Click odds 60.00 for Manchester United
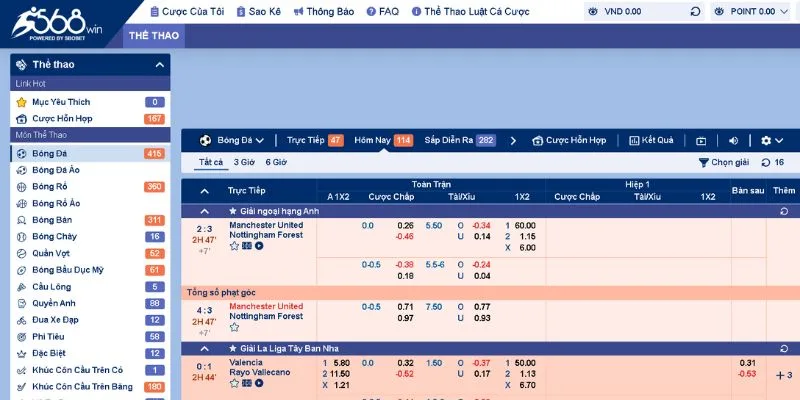The width and height of the screenshot is (800, 400). [525, 226]
